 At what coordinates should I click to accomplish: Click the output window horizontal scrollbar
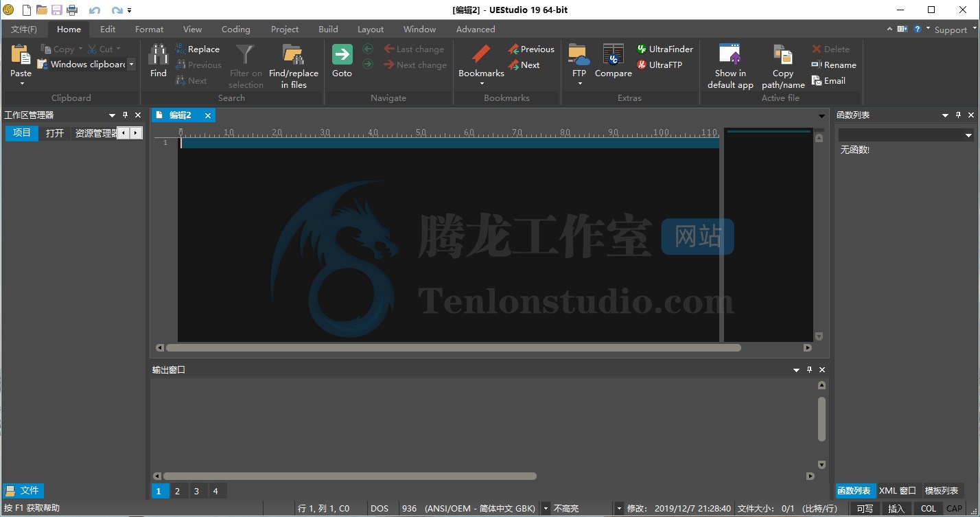[x=349, y=476]
